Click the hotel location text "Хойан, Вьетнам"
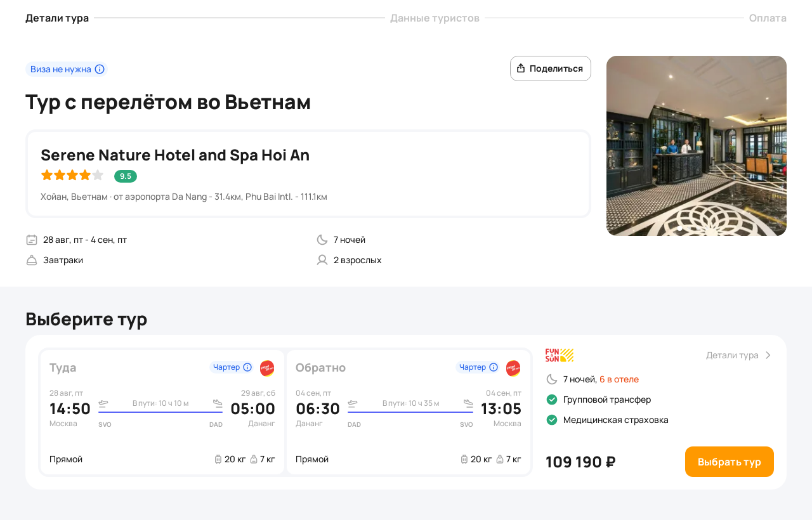Screen dimensions: 812x520 [x=74, y=197]
